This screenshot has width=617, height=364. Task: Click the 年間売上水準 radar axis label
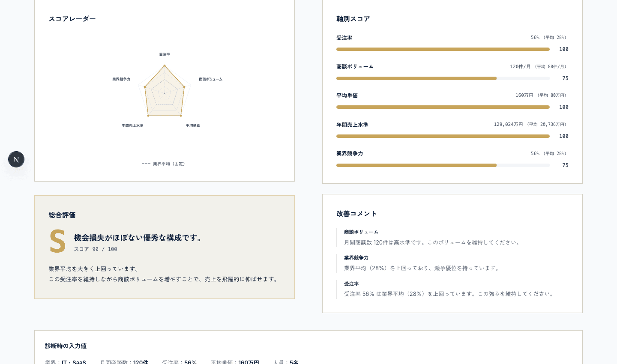coord(132,125)
